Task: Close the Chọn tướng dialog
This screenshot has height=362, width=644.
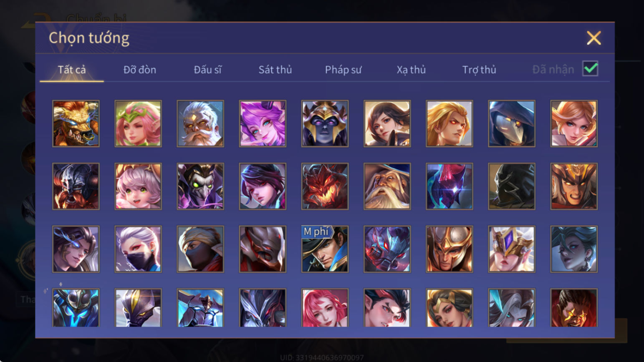Action: pos(593,38)
